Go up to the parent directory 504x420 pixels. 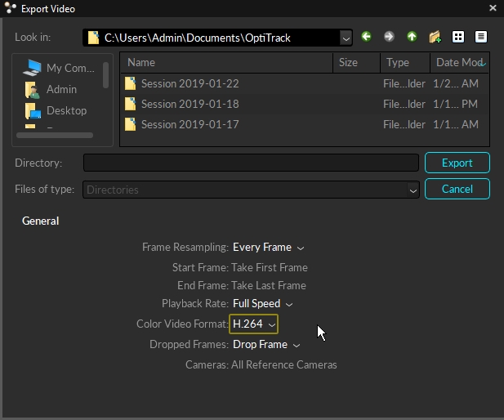tap(412, 38)
